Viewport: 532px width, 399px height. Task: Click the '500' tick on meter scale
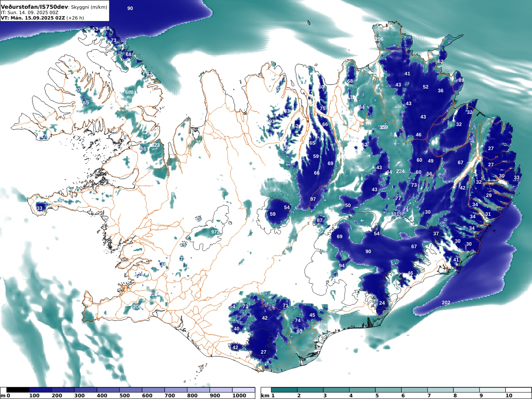tap(124, 396)
